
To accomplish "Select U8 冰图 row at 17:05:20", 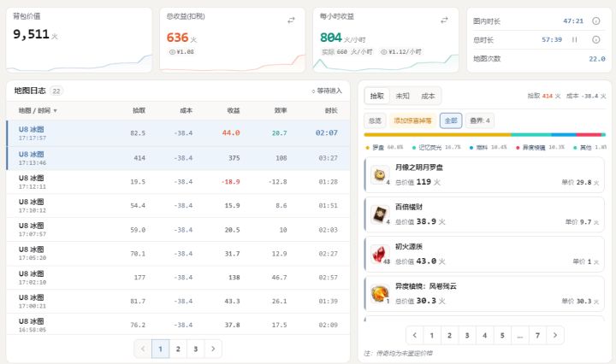I will [x=178, y=254].
